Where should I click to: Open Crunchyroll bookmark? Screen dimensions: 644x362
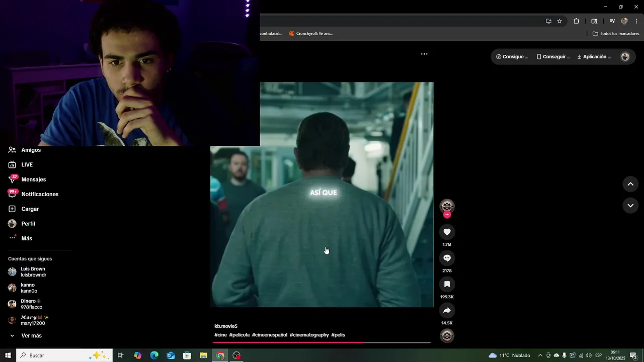point(310,34)
